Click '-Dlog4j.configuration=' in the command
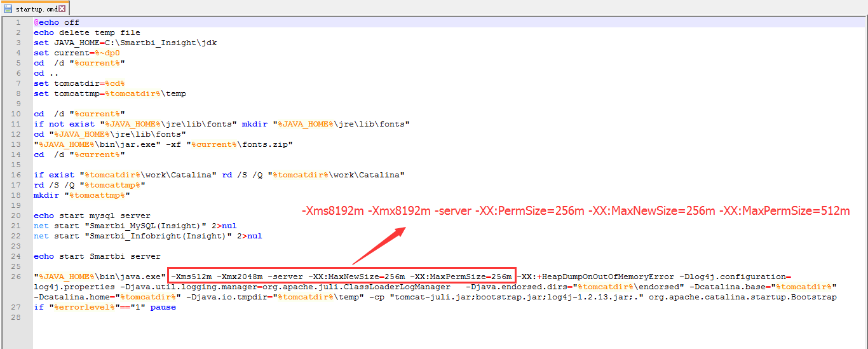 click(x=735, y=277)
